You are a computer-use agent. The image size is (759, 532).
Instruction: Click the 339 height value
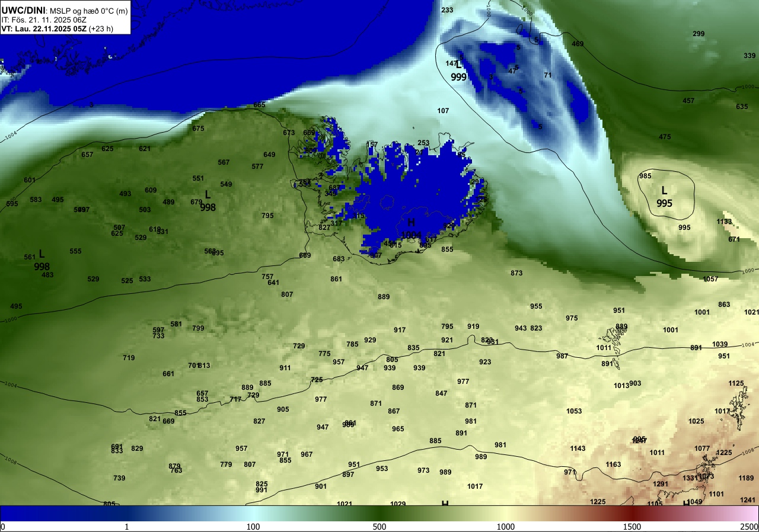750,56
